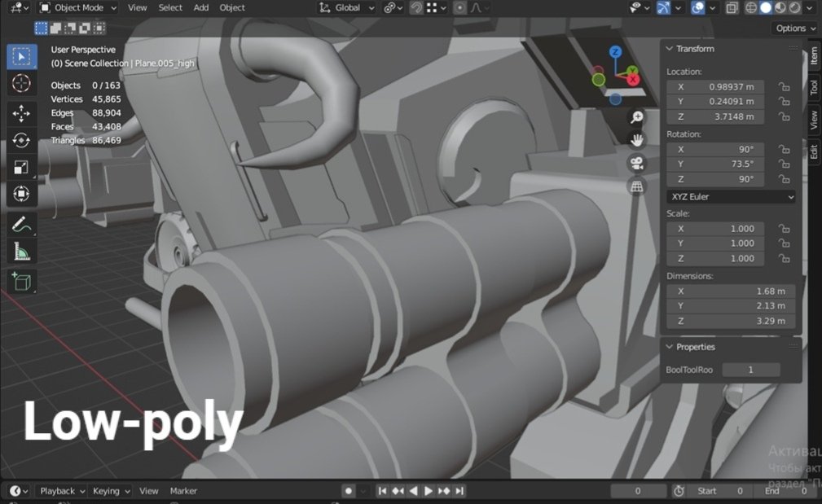Open the snapping options dropdown
Screen dimensions: 822x504
coord(437,8)
